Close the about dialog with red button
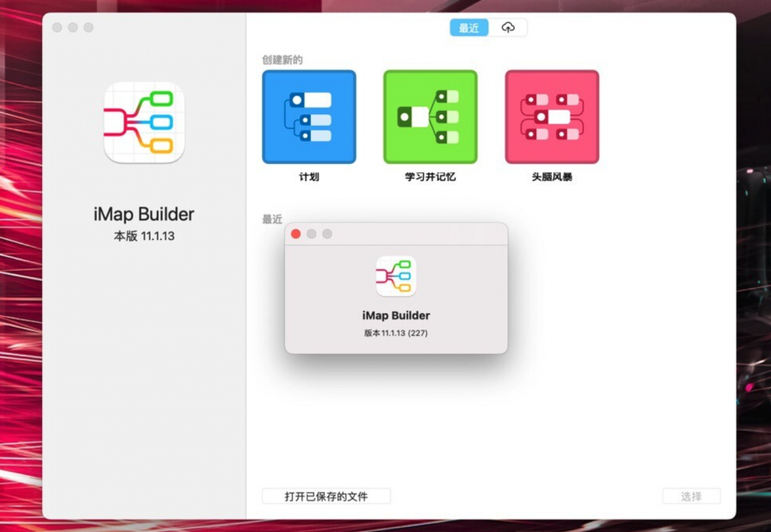Image resolution: width=771 pixels, height=532 pixels. 296,234
